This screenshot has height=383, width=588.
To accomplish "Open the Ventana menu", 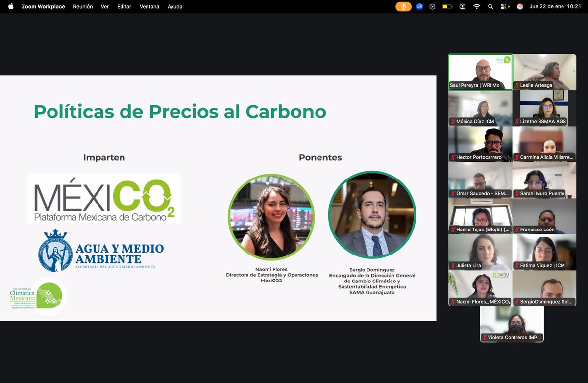I will tap(149, 6).
